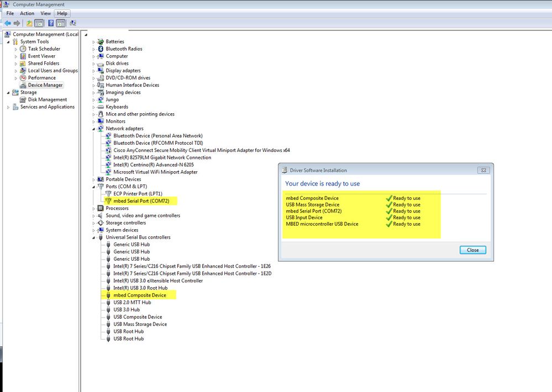Click the Human Interface Devices icon

click(x=101, y=85)
